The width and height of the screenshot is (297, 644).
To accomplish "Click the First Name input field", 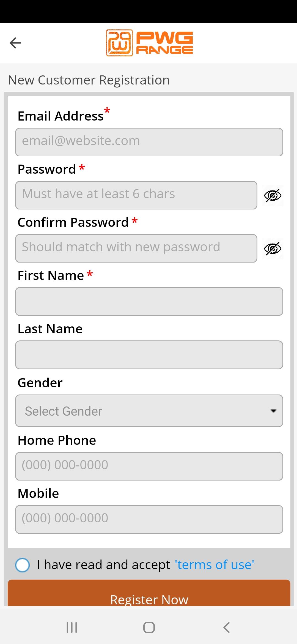I will tap(149, 301).
